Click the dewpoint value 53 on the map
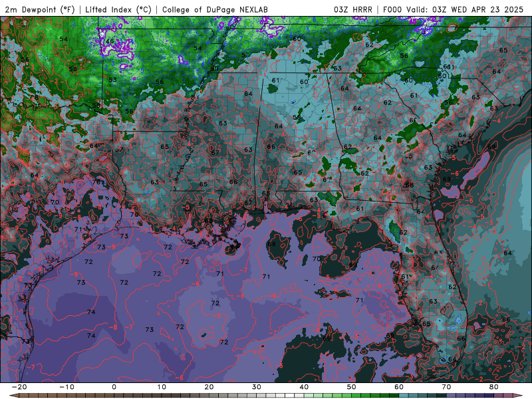Image resolution: width=532 pixels, height=399 pixels. click(x=112, y=80)
